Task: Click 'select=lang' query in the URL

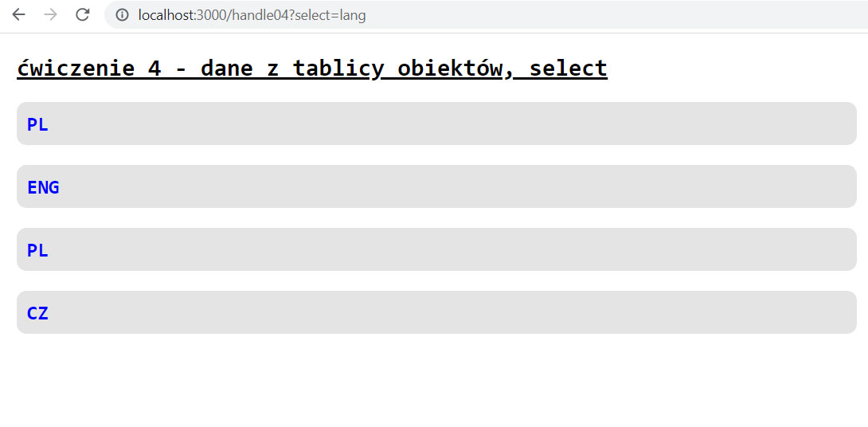Action: coord(330,15)
